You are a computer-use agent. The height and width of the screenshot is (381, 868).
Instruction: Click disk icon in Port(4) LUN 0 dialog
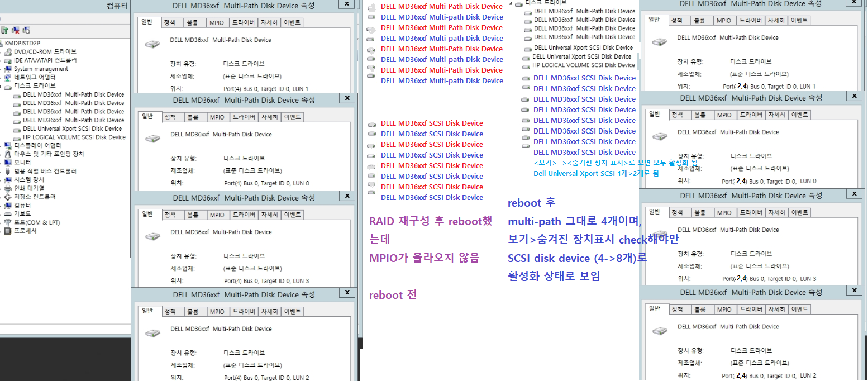[x=152, y=138]
